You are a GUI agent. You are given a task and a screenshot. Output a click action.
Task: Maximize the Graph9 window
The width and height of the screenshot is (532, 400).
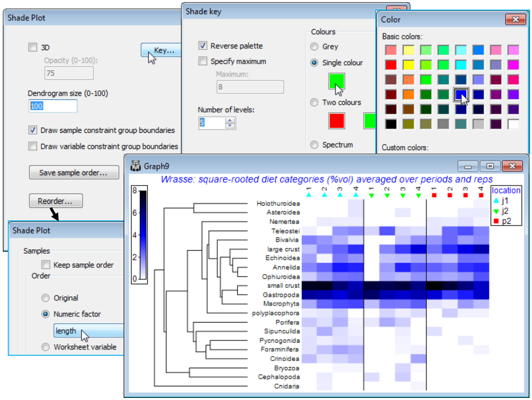[x=489, y=166]
